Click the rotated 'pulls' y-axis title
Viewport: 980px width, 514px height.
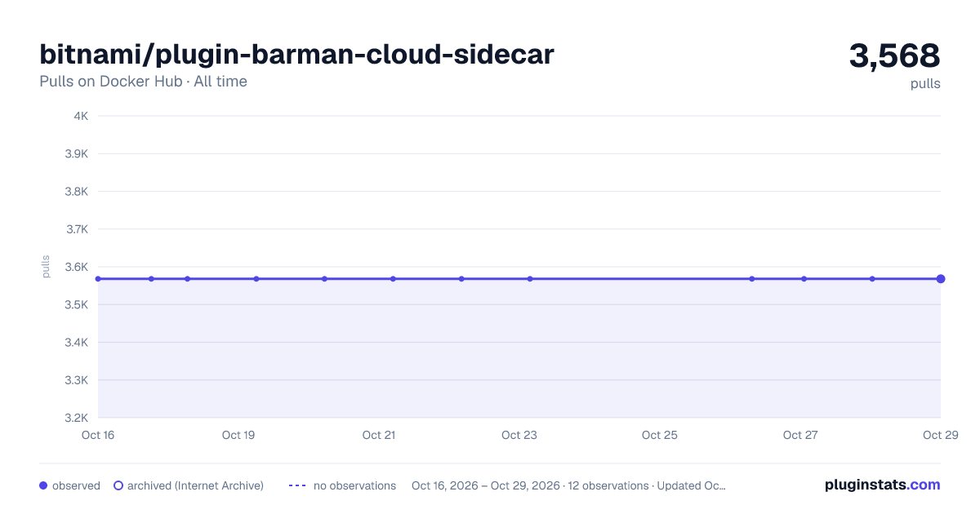46,267
